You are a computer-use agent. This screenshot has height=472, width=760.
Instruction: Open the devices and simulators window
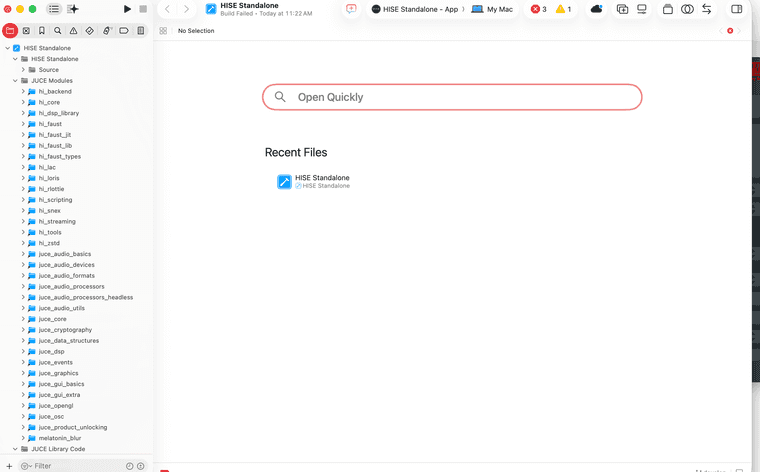pyautogui.click(x=642, y=9)
